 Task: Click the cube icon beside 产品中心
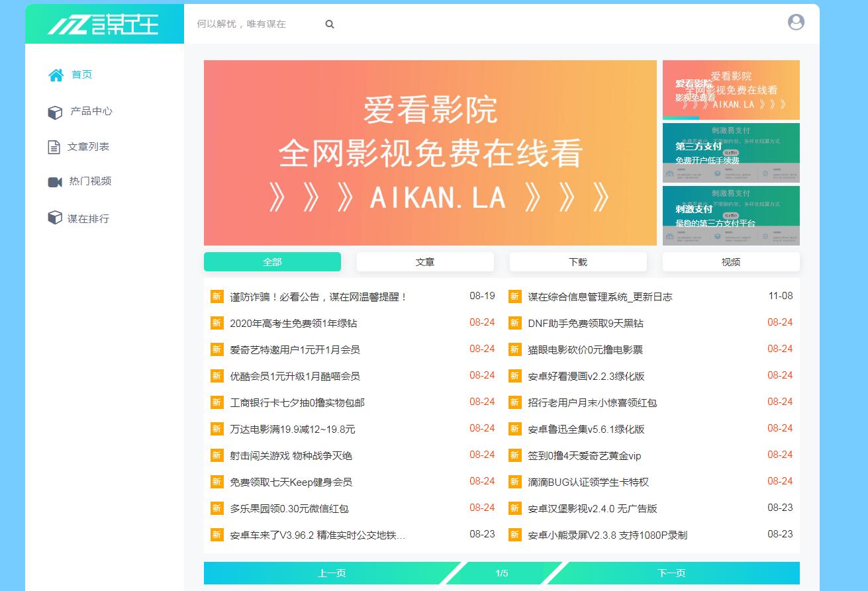click(55, 112)
